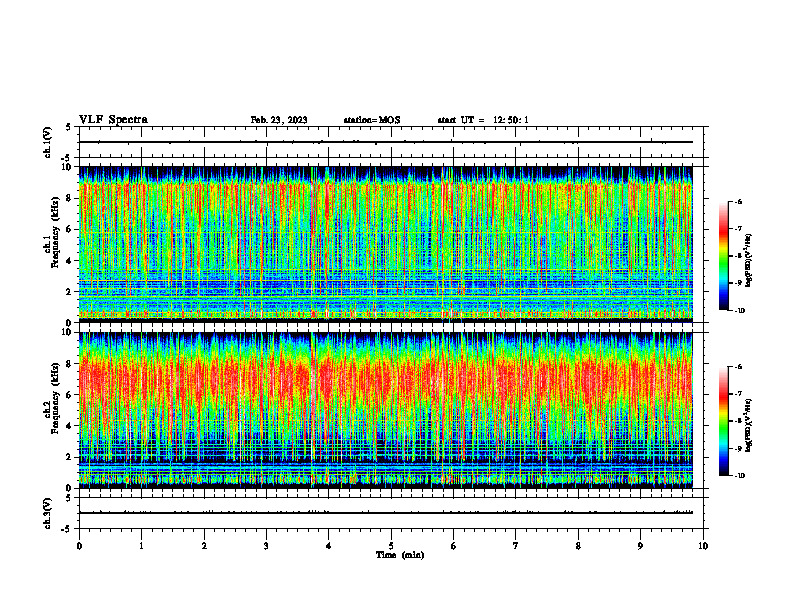
Task: Click the "-8" tick on ch.1 colorbar
Action: 738,256
